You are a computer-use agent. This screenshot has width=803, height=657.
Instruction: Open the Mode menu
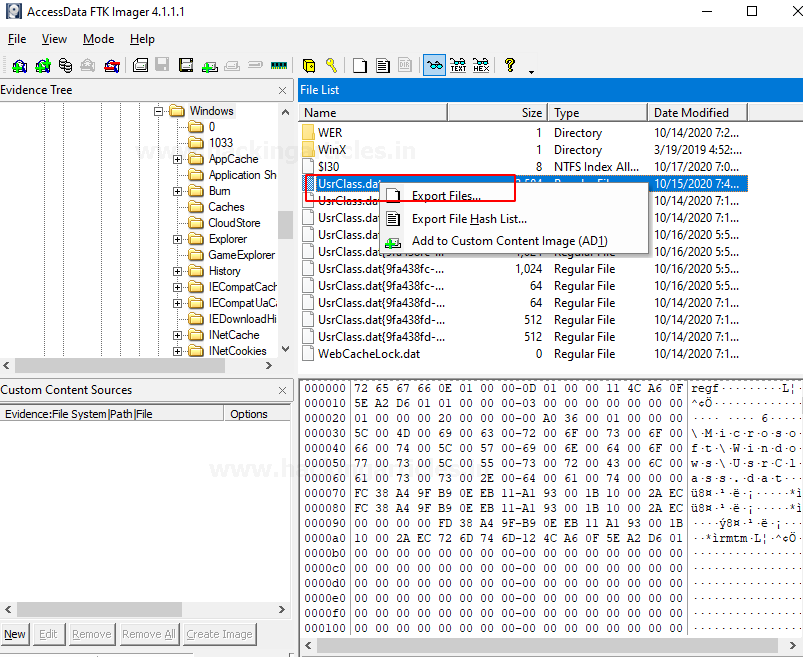(98, 39)
